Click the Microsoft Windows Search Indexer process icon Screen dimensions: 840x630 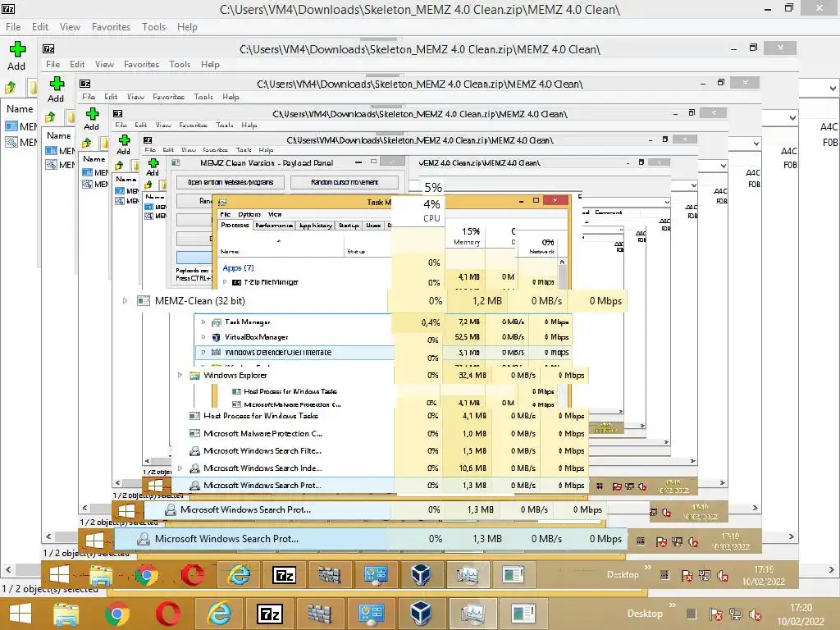195,468
